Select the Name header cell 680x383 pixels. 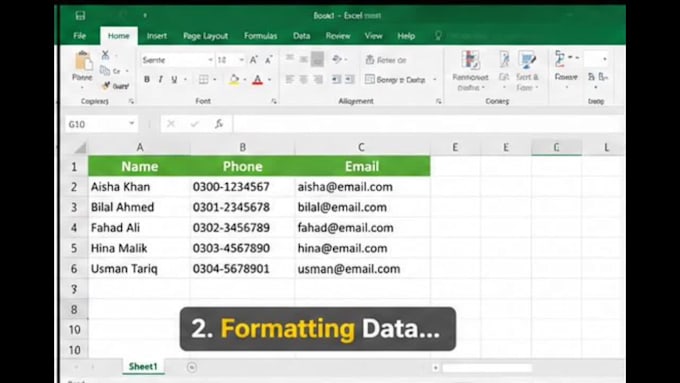139,166
